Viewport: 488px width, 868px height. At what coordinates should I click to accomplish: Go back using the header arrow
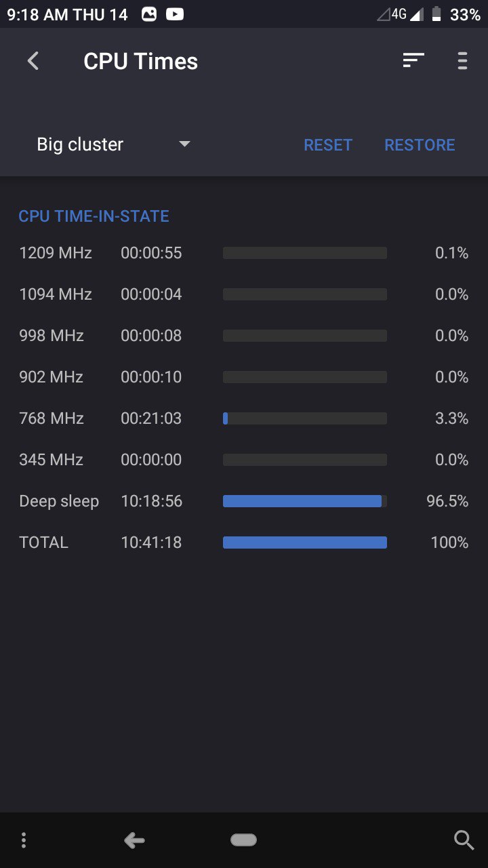[33, 61]
